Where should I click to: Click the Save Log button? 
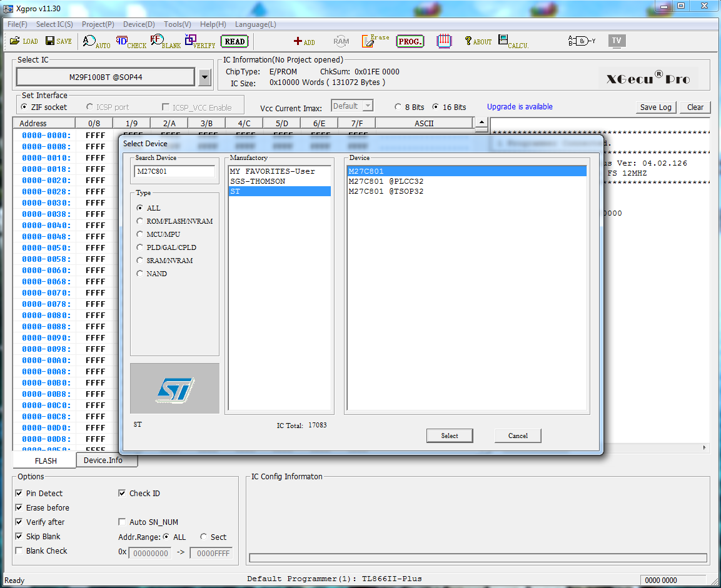tap(656, 107)
